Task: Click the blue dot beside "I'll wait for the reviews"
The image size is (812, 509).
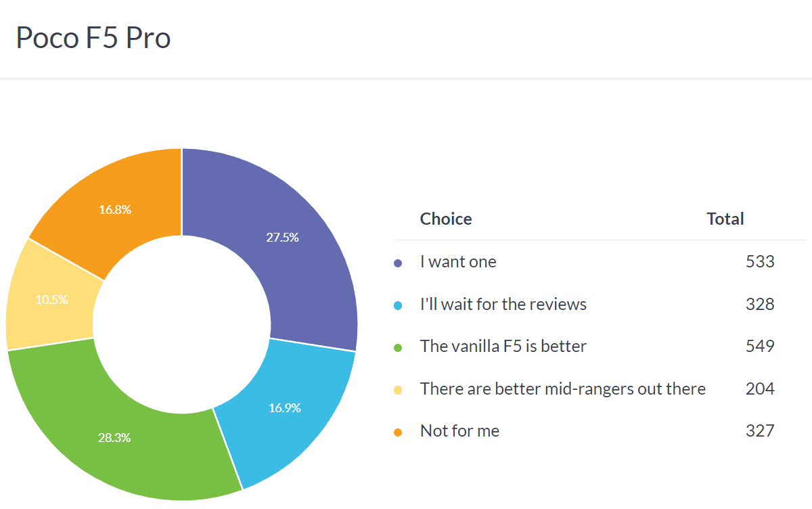Action: 398,305
